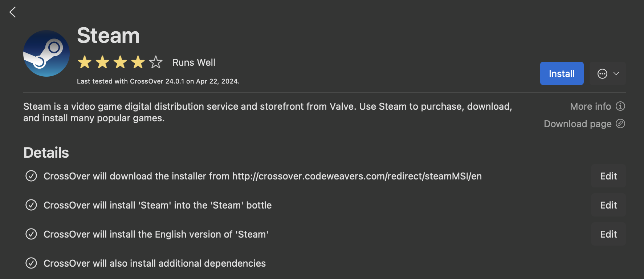This screenshot has width=644, height=279.
Task: Click the Steam application logo
Action: pos(46,53)
